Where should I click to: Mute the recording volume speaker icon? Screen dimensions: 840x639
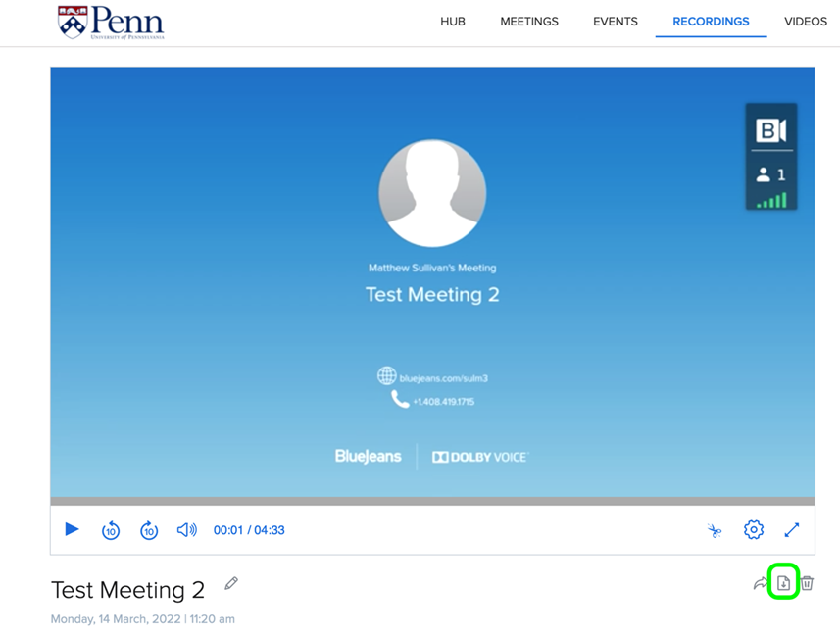click(x=187, y=530)
